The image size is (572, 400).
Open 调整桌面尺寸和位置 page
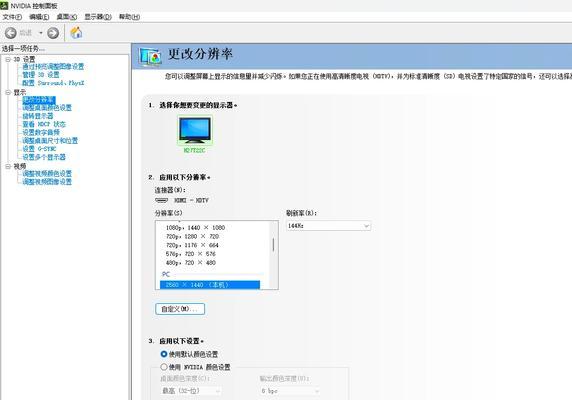[50, 141]
